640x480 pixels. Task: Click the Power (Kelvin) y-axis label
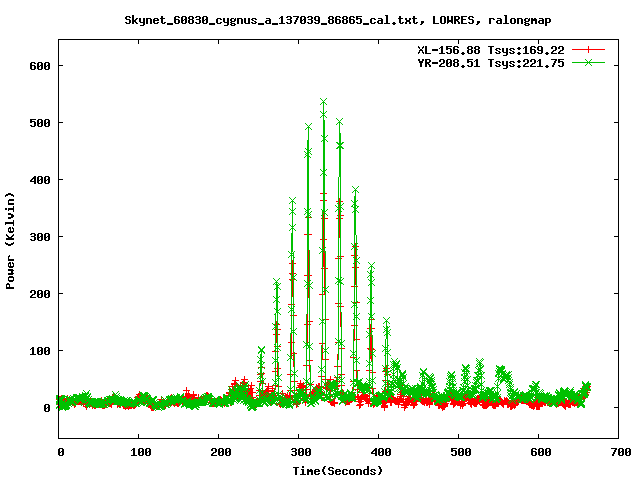[10, 241]
